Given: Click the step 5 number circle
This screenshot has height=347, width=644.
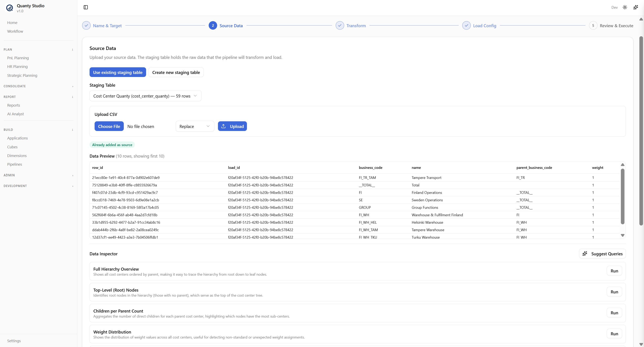Looking at the screenshot, I should pyautogui.click(x=593, y=26).
